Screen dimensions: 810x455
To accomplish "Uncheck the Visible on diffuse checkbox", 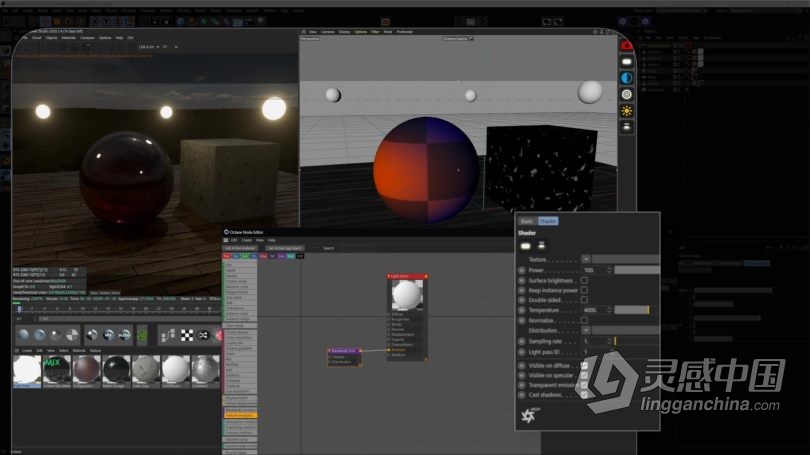I will pyautogui.click(x=584, y=365).
